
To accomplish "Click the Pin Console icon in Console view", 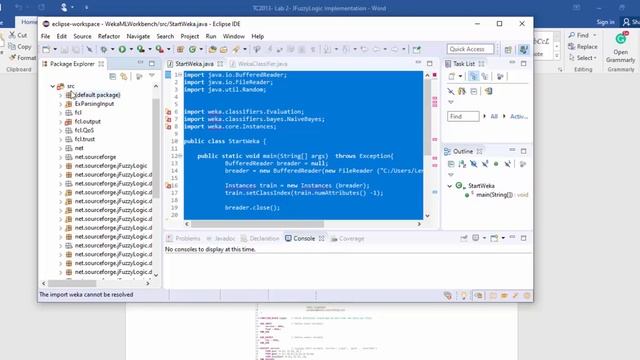I will click(x=464, y=238).
